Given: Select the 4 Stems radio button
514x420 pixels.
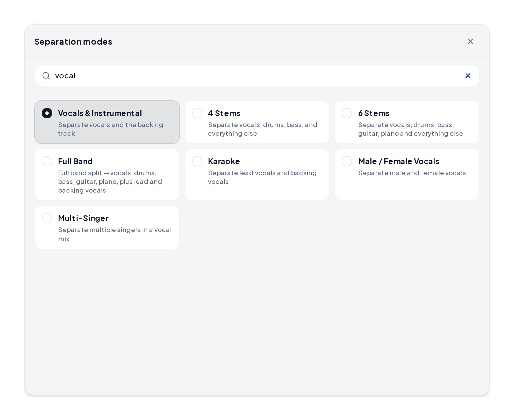Looking at the screenshot, I should [x=197, y=113].
